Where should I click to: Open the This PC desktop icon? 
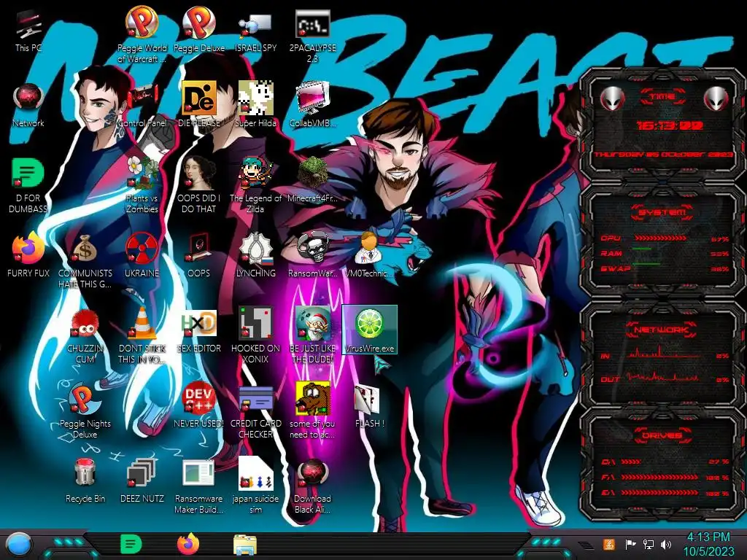(x=28, y=31)
